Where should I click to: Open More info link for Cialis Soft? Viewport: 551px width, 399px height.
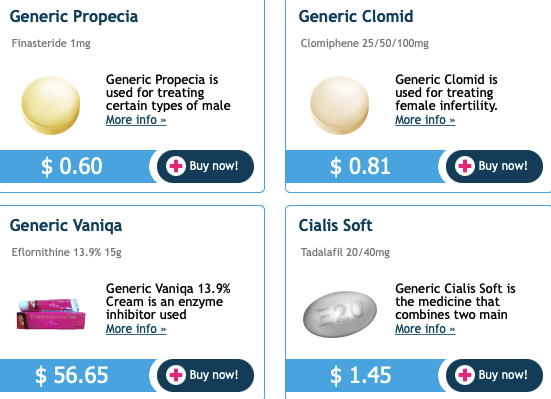425,329
